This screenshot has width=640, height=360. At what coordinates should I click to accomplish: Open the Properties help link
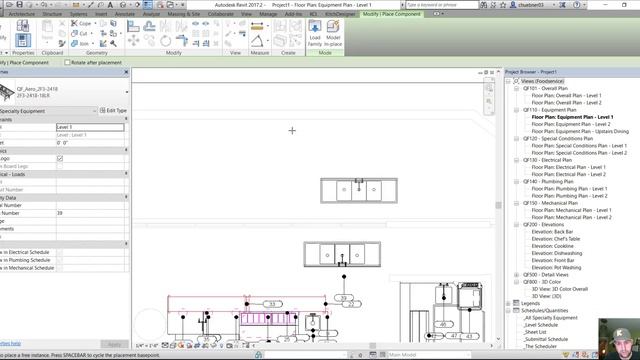[x=10, y=344]
